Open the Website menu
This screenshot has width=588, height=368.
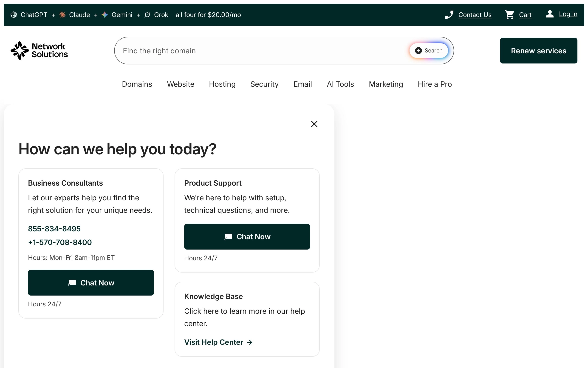[x=181, y=84]
